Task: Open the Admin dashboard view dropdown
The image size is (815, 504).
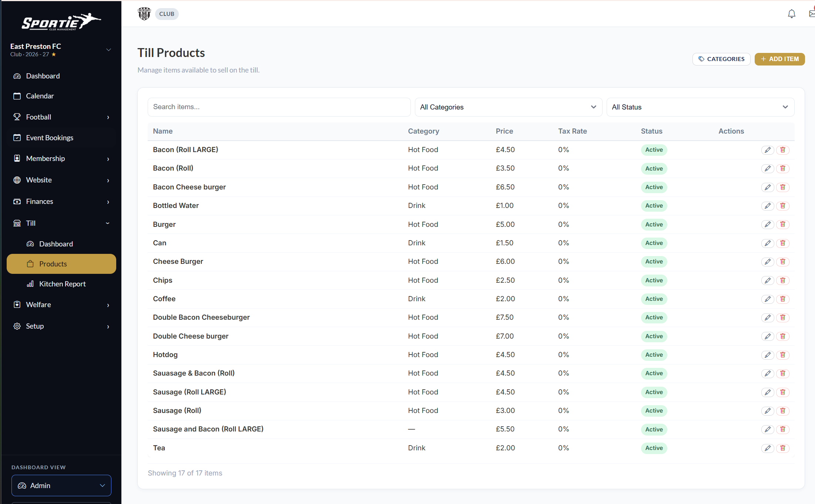Action: click(x=61, y=485)
